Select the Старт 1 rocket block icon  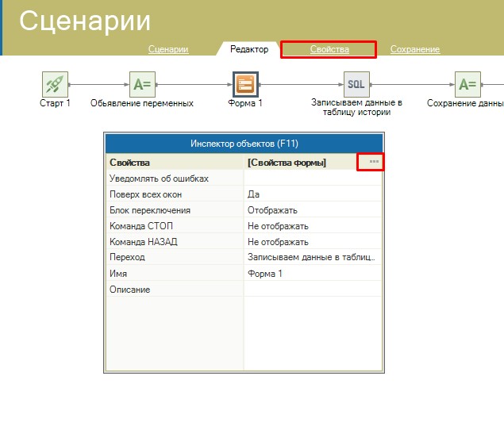[x=55, y=85]
